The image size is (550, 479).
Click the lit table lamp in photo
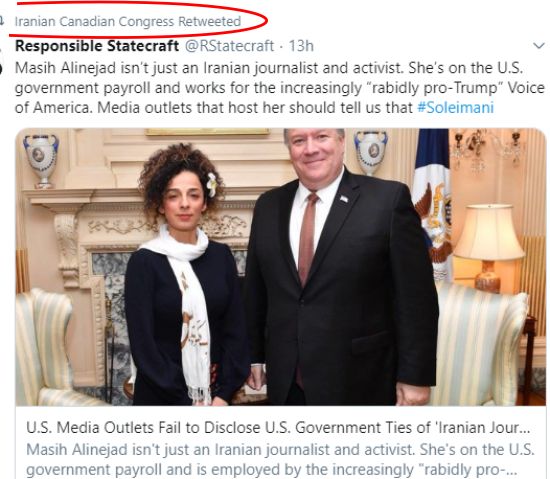(489, 247)
